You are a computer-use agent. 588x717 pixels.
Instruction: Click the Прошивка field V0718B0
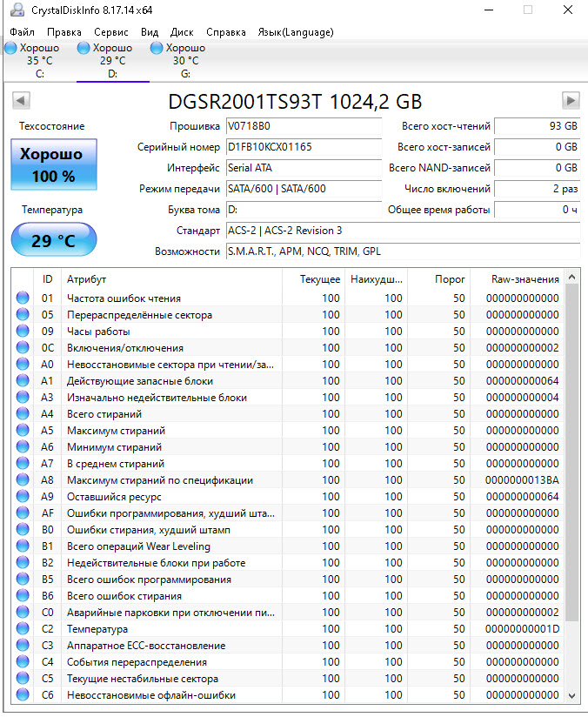[x=304, y=126]
